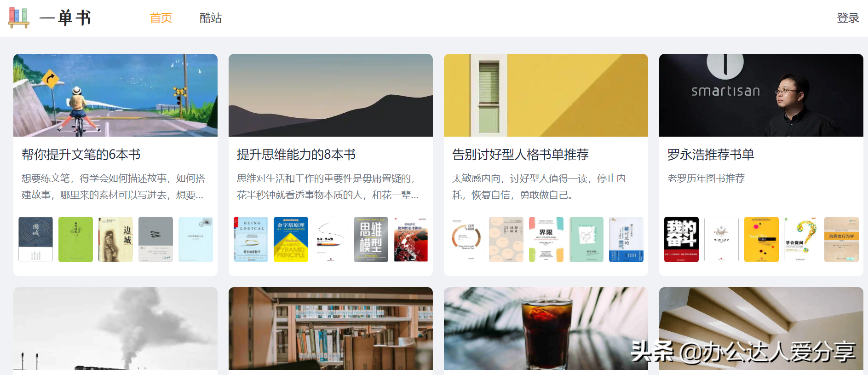Image resolution: width=868 pixels, height=375 pixels.
Task: Select the 边城 book cover
Action: [x=115, y=239]
